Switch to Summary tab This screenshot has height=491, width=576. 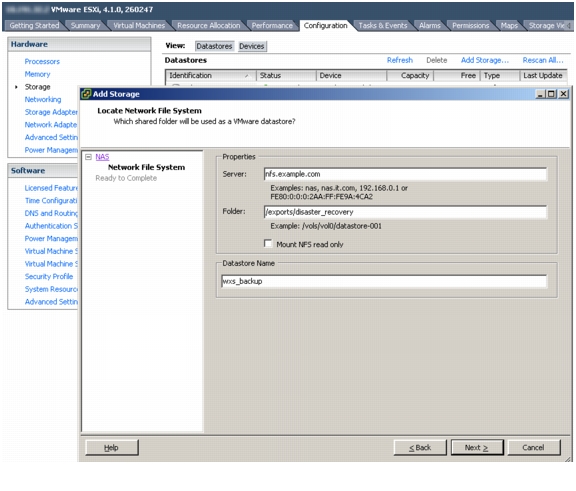(85, 25)
